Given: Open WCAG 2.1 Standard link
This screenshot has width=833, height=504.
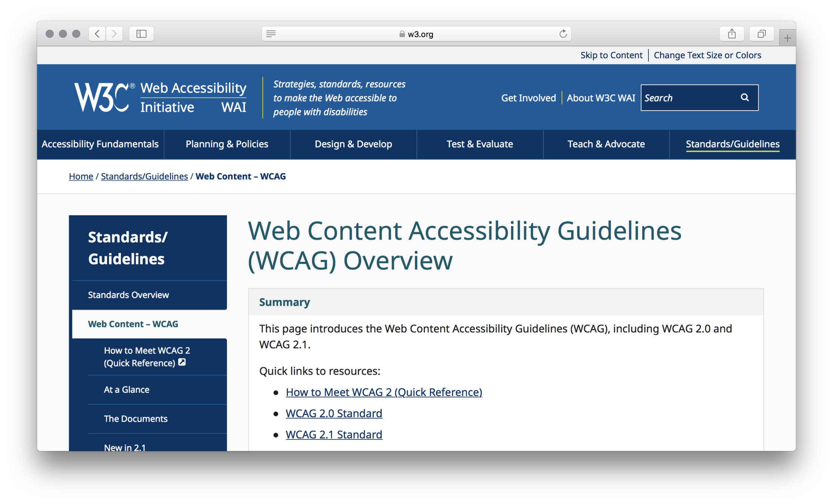Looking at the screenshot, I should [334, 435].
